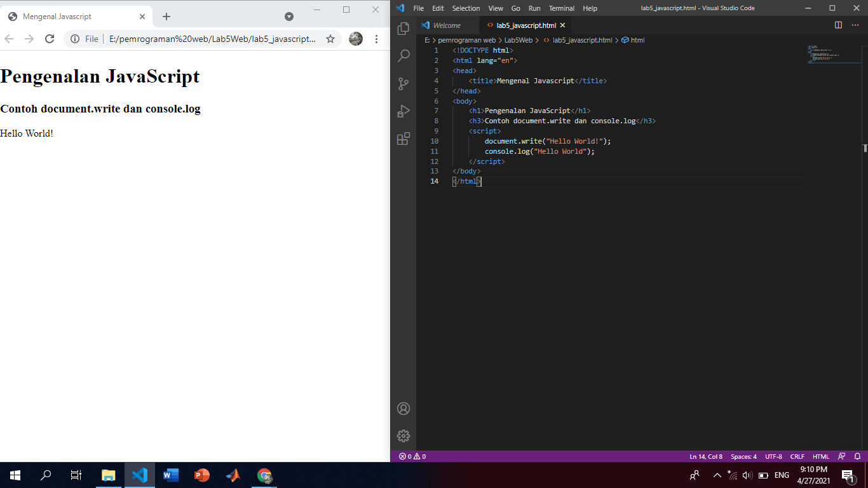868x488 pixels.
Task: Open Chrome's three-dot customize menu
Action: pyautogui.click(x=377, y=39)
